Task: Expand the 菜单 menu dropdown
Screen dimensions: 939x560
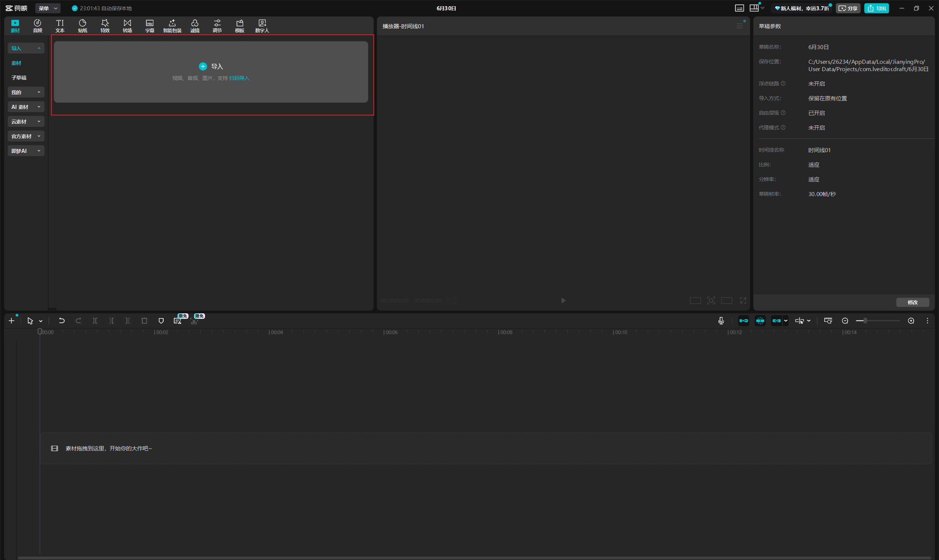Action: click(48, 8)
